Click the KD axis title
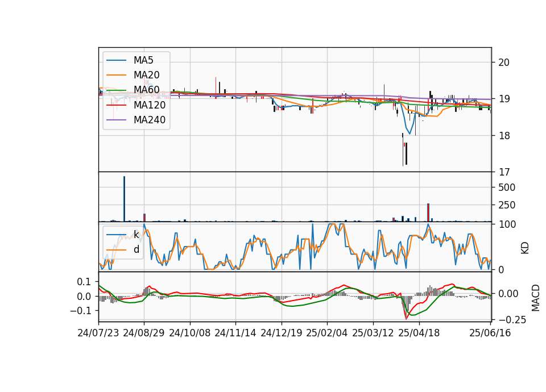 coord(525,248)
